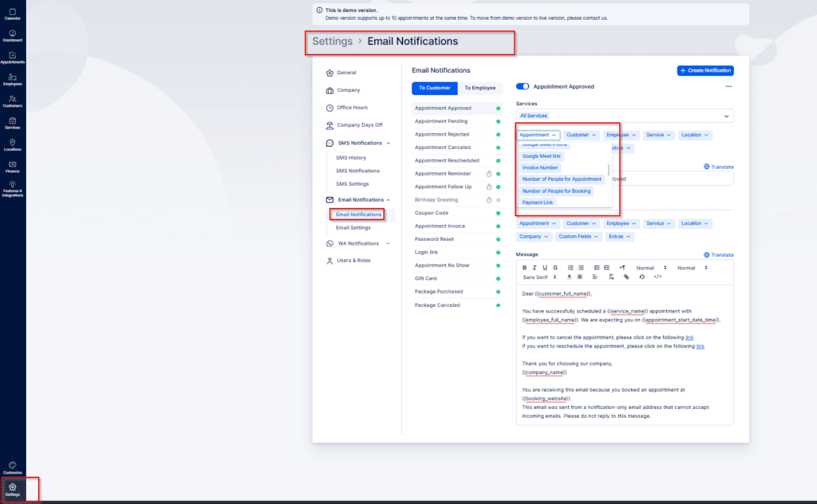Click the timer icon for Appointment Follow Up
The width and height of the screenshot is (817, 504).
[x=489, y=187]
